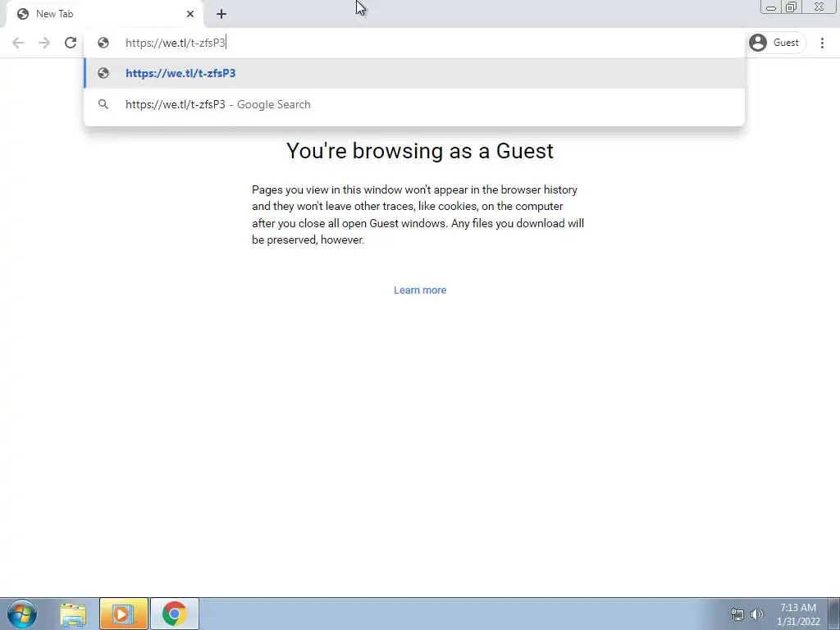Click the Show desktop strip beside the clock
The width and height of the screenshot is (840, 630).
click(x=834, y=614)
